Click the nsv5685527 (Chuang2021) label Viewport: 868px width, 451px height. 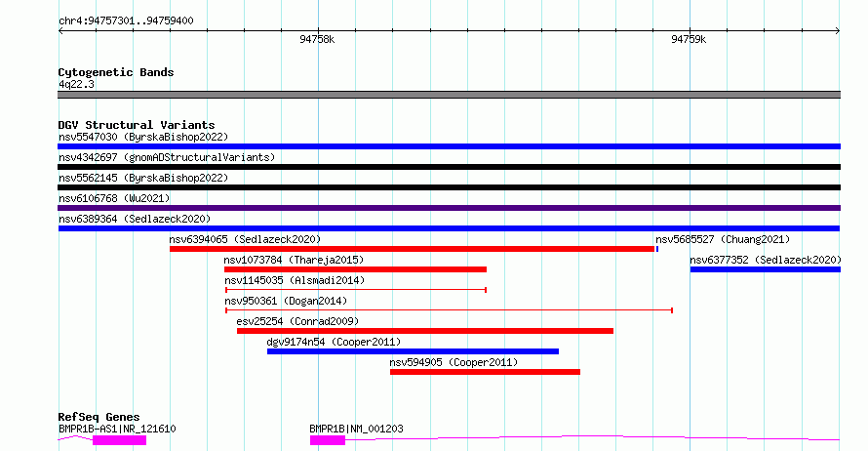(x=723, y=239)
